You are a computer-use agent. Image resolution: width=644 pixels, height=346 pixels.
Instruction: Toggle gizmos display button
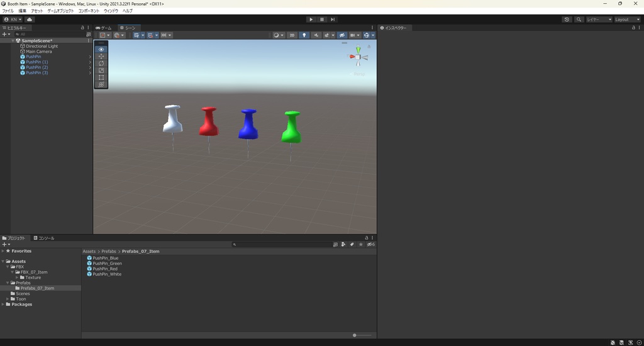[x=367, y=35]
